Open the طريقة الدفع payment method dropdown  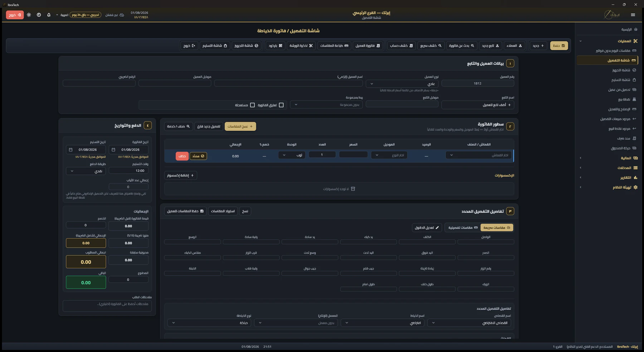coord(86,171)
